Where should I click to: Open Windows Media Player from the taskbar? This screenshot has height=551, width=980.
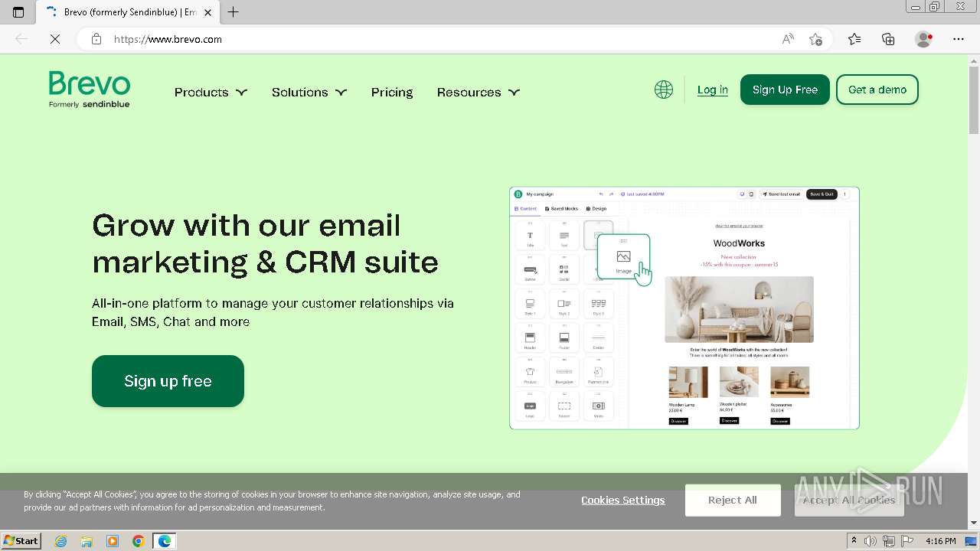tap(113, 541)
